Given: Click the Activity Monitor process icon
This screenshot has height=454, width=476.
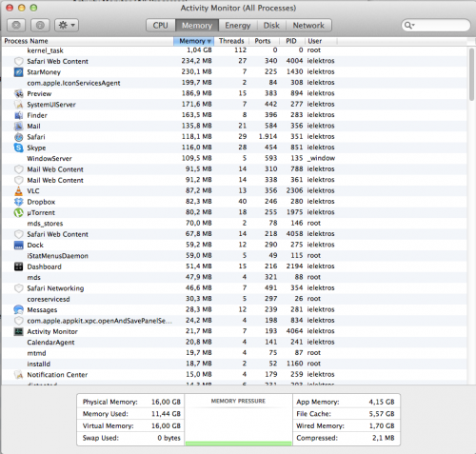Looking at the screenshot, I should point(19,331).
